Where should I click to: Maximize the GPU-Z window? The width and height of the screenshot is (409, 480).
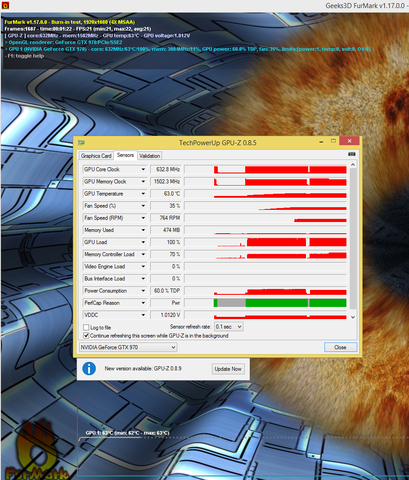(333, 141)
